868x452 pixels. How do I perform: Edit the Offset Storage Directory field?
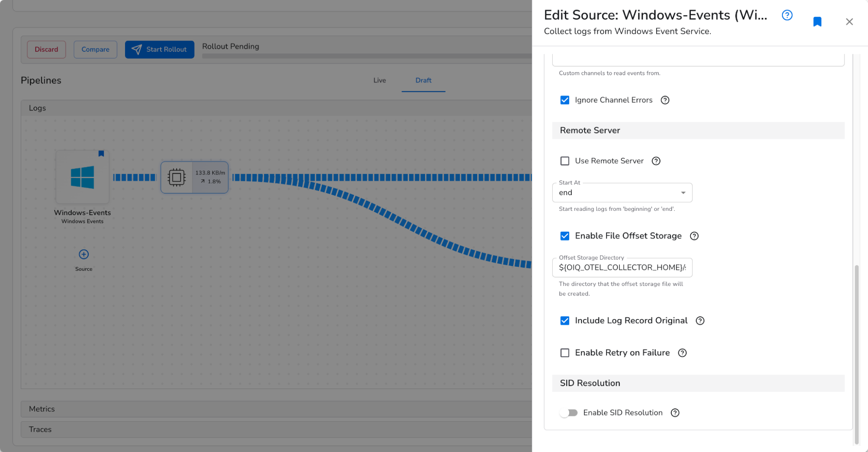[622, 267]
